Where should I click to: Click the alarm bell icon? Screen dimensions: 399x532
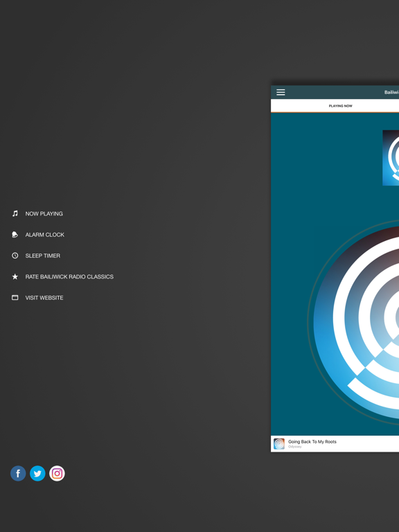(15, 234)
